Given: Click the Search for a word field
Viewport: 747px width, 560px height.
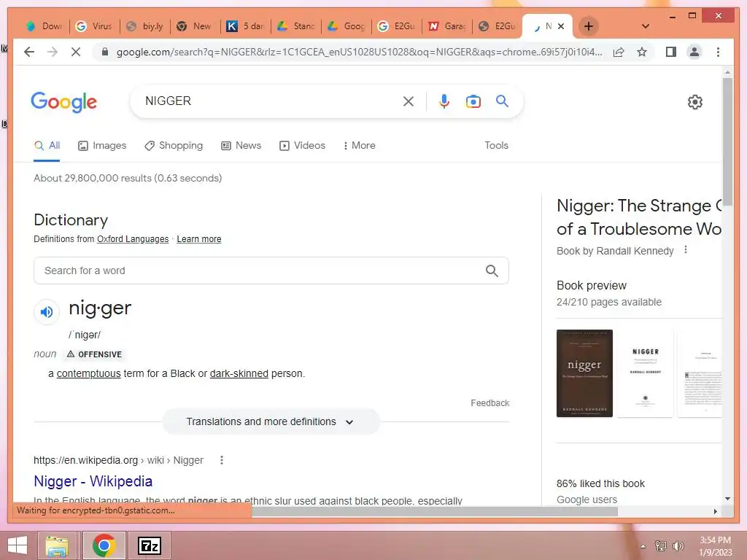Looking at the screenshot, I should 271,271.
